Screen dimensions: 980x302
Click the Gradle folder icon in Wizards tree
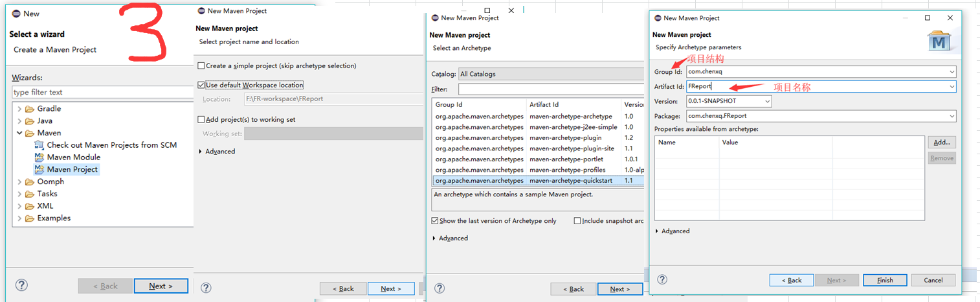(x=29, y=109)
